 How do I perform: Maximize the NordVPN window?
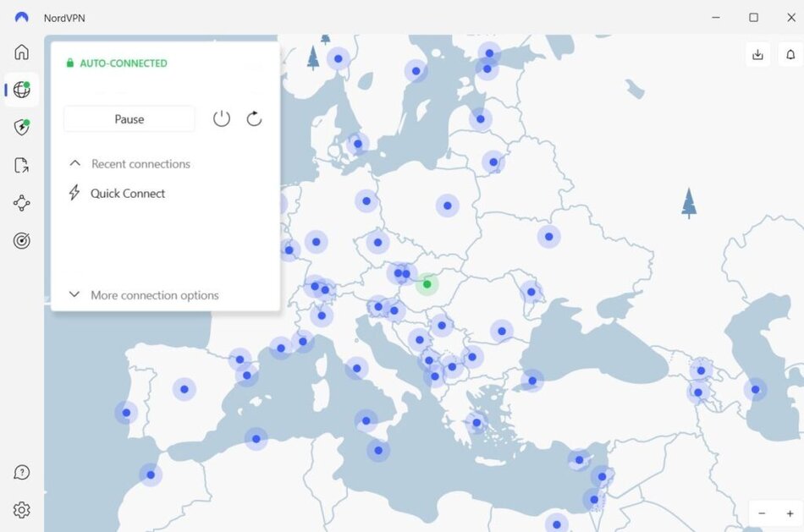pos(753,18)
